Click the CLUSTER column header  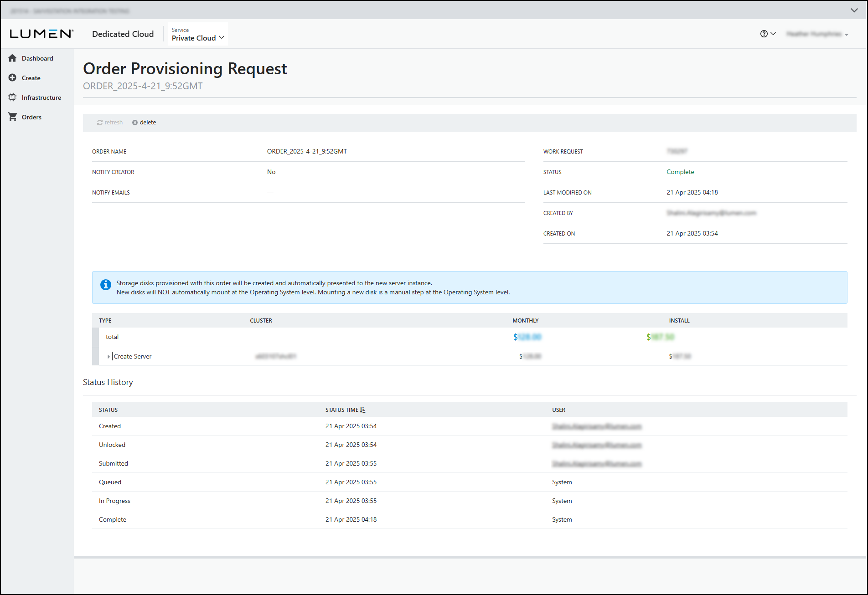(261, 321)
